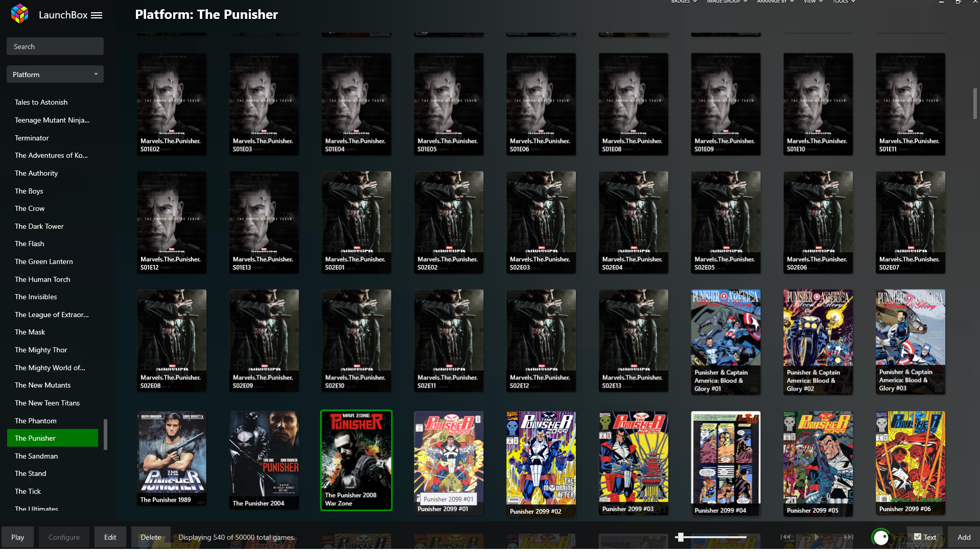Select Blood & Glory #03 comic
Image resolution: width=980 pixels, height=552 pixels.
coord(911,342)
